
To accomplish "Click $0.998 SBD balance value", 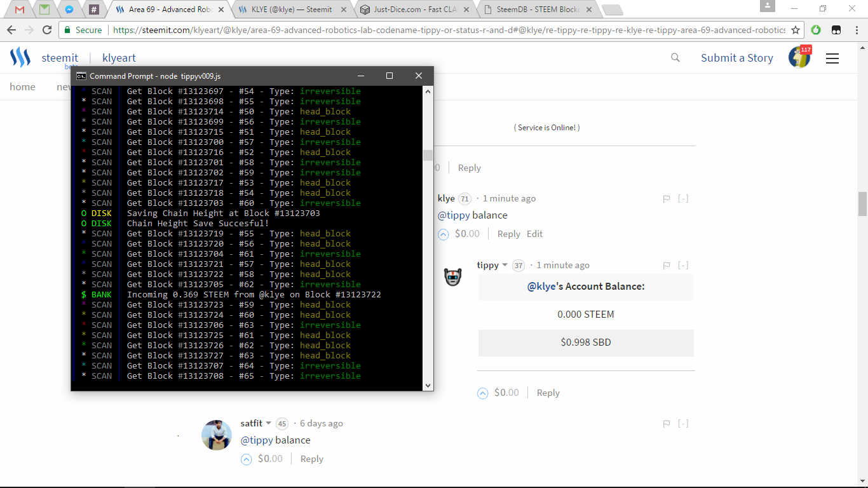I will click(x=586, y=342).
